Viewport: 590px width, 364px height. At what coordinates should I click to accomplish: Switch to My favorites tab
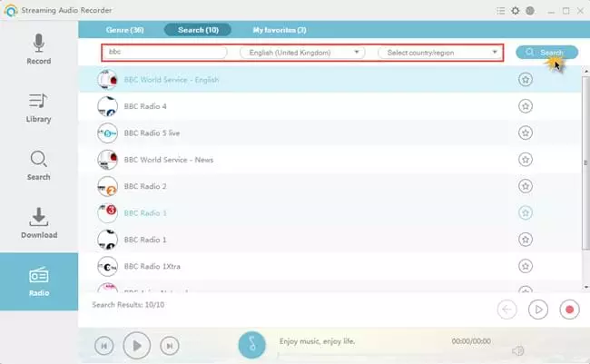[280, 30]
